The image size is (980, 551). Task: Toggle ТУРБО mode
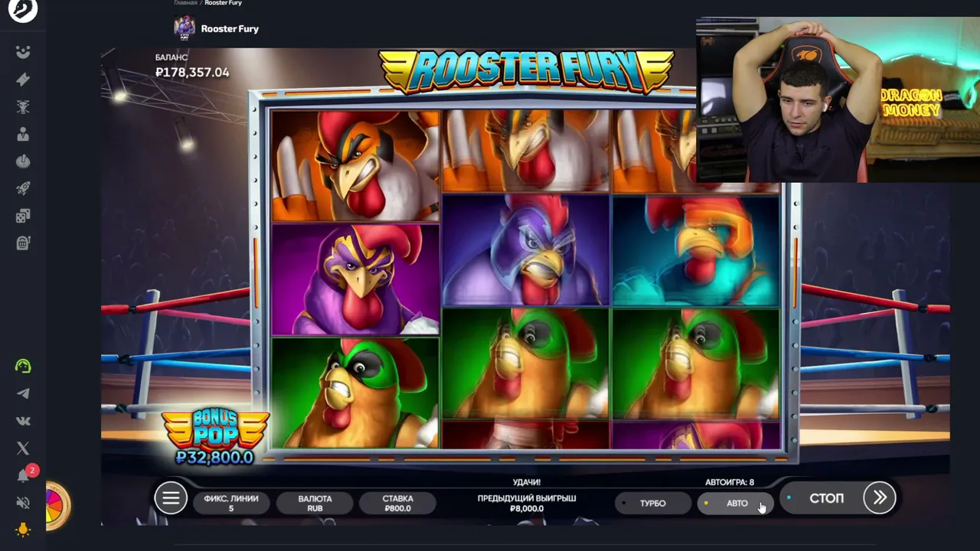[x=653, y=503]
